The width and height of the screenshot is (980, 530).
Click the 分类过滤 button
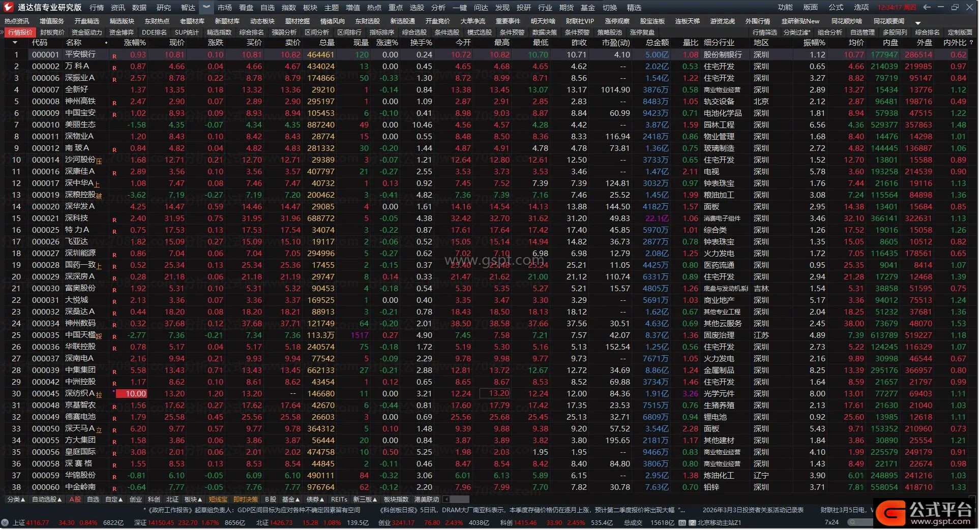point(796,32)
